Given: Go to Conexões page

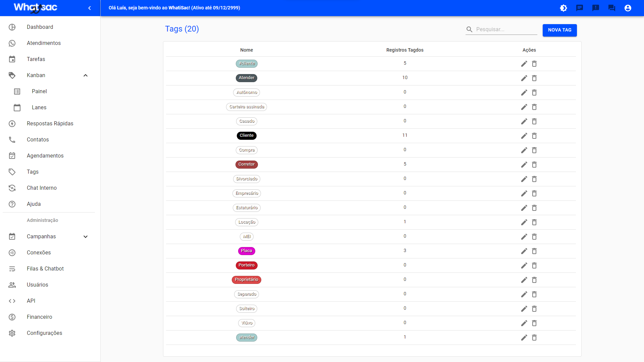Looking at the screenshot, I should point(50,253).
